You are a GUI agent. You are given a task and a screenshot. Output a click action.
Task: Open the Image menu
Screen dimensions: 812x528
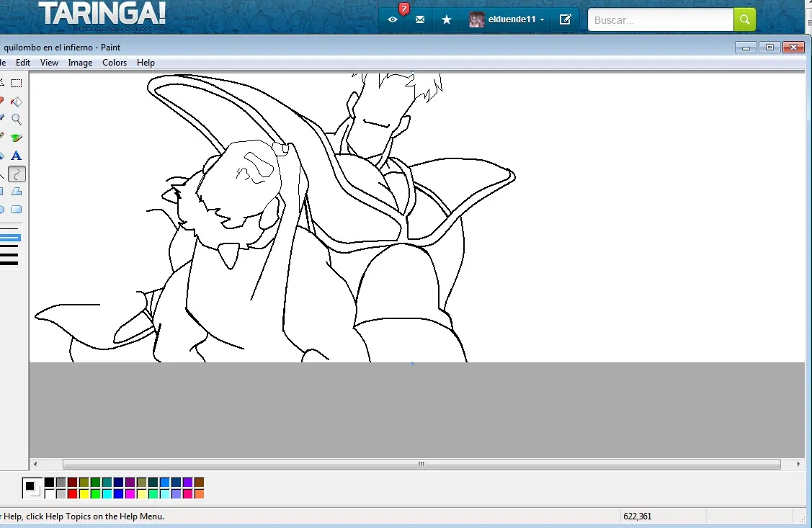coord(80,63)
